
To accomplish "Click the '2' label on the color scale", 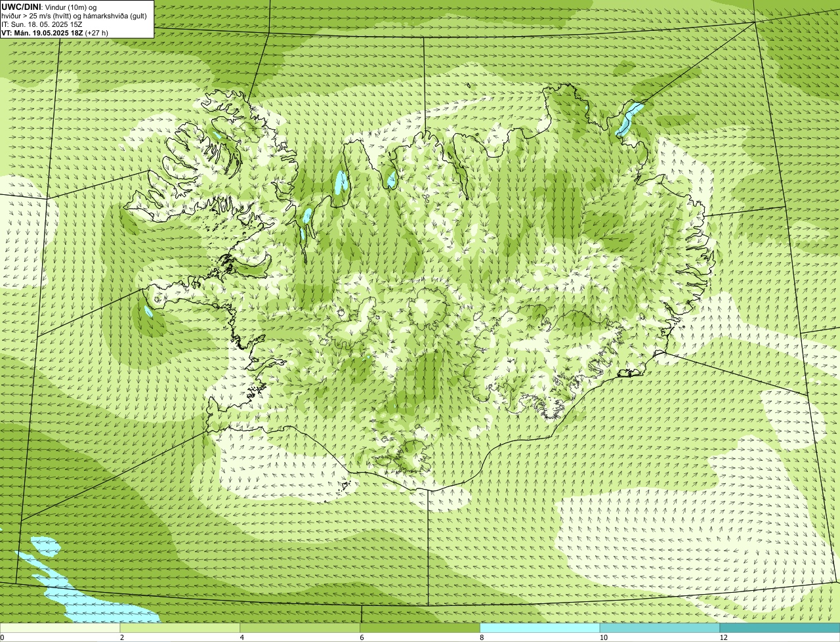I will [122, 637].
